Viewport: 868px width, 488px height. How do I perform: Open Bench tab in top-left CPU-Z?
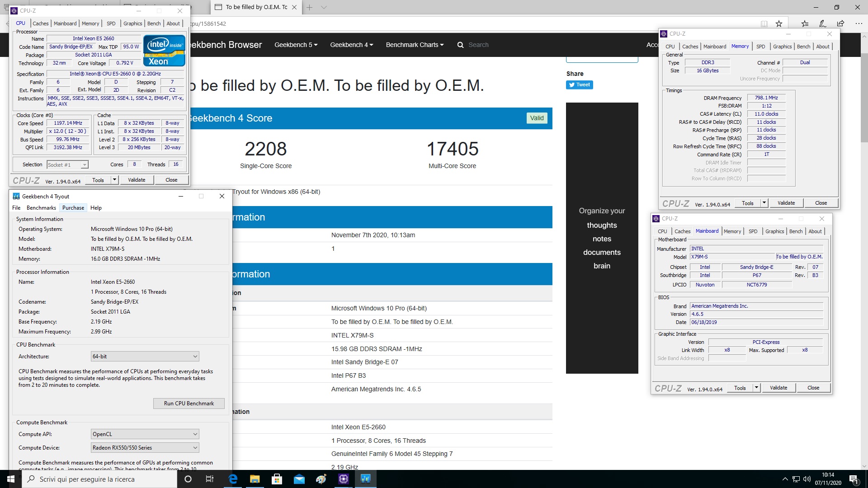click(x=154, y=23)
